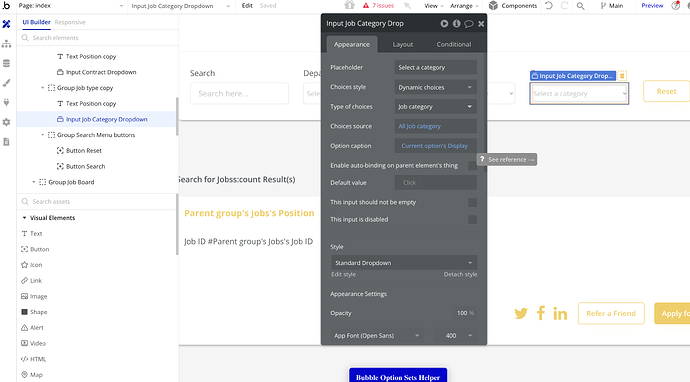Open the font weight 400 dropdown
Image resolution: width=690 pixels, height=382 pixels.
[x=455, y=335]
